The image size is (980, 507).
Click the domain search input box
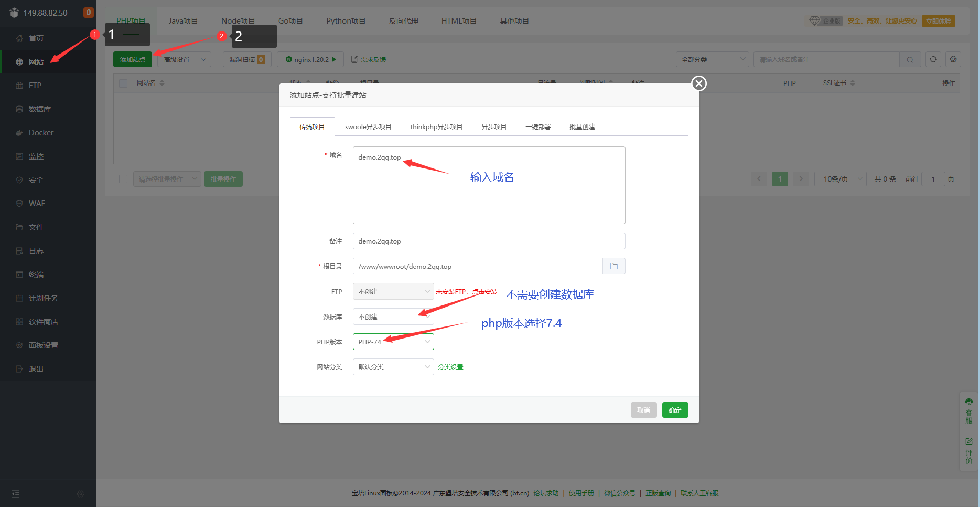point(826,59)
